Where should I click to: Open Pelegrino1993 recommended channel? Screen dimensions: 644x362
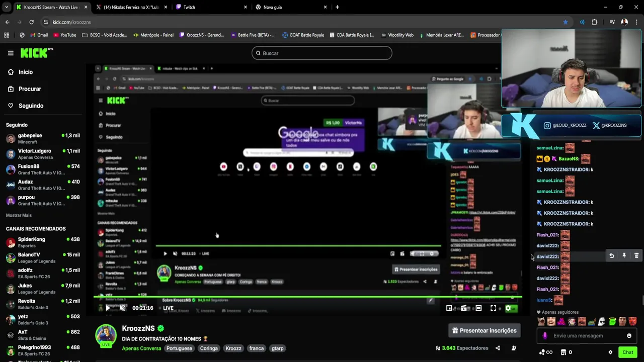(43, 350)
